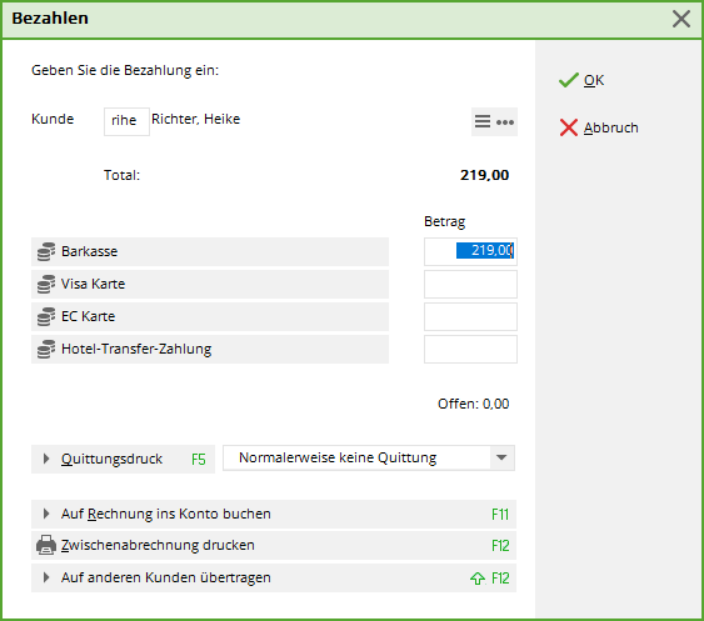Screen dimensions: 704x621
Task: Click the green checkmark OK icon
Action: tap(568, 80)
